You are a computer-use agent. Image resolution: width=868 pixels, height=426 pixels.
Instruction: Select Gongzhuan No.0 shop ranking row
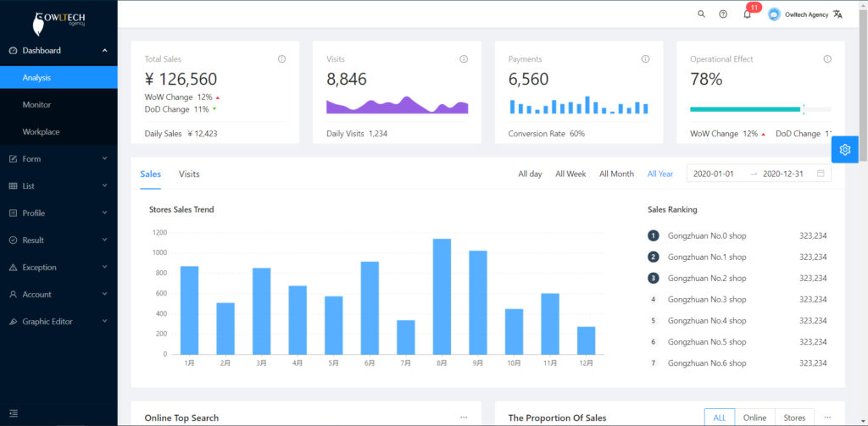point(737,235)
